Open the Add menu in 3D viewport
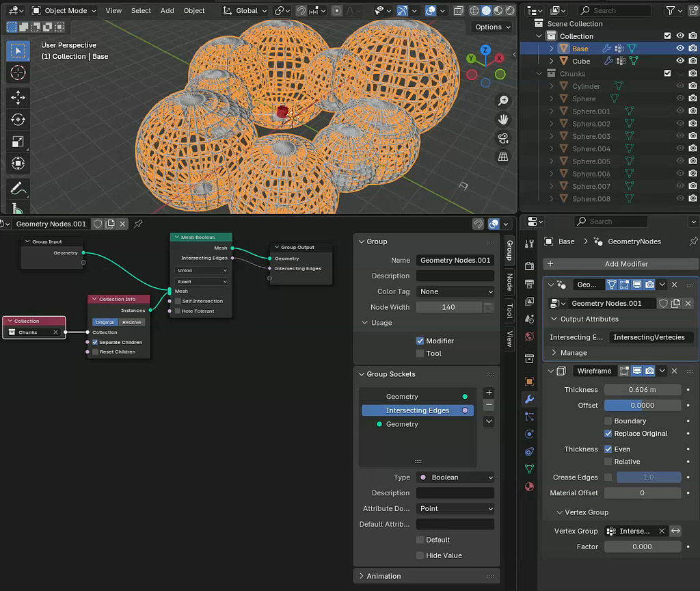The image size is (700, 591). pos(167,11)
